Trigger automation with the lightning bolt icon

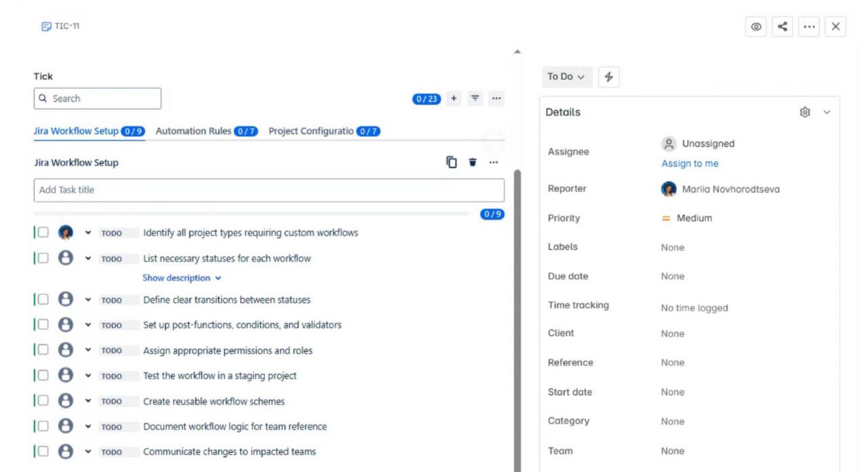[x=608, y=77]
